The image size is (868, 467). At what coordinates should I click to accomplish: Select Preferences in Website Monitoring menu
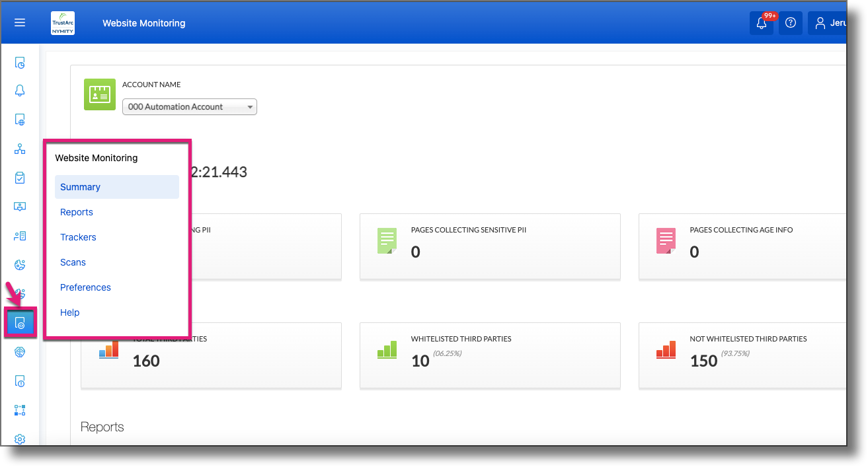click(85, 287)
